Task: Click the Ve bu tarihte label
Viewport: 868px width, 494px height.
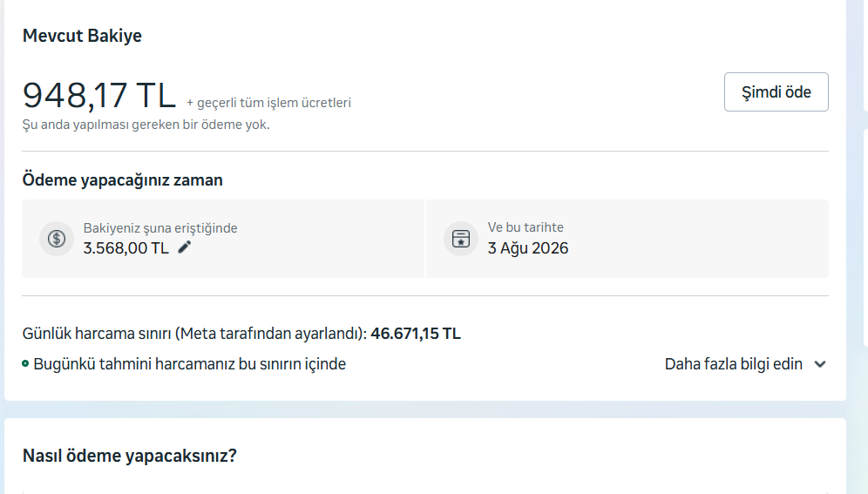Action: [x=526, y=227]
